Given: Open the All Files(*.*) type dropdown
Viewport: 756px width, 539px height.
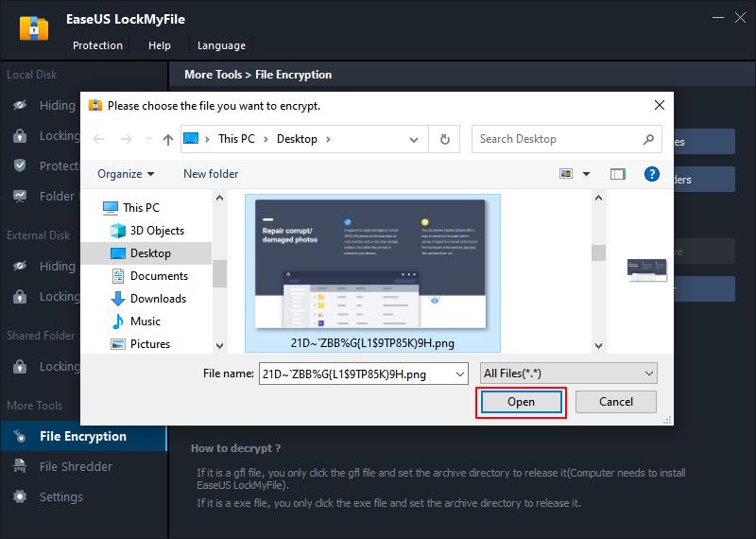Looking at the screenshot, I should (x=569, y=374).
